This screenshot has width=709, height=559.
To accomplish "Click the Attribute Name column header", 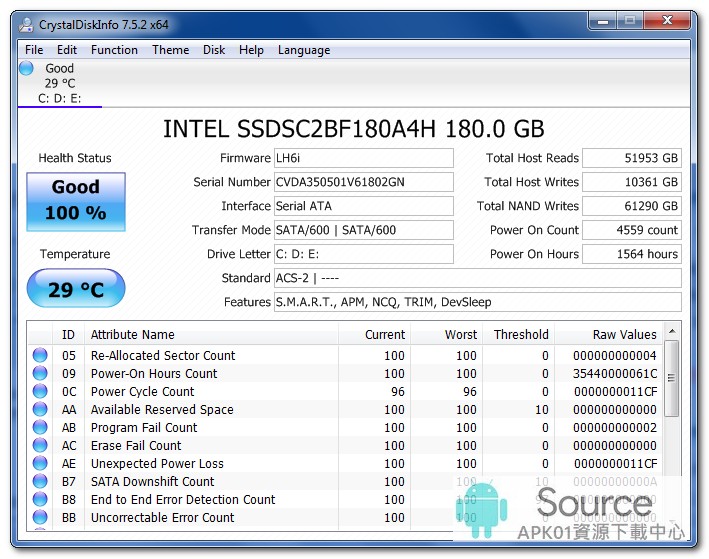I will tap(211, 334).
